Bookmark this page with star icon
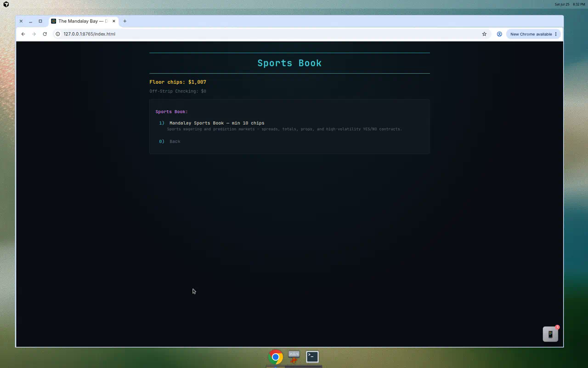 pyautogui.click(x=484, y=34)
